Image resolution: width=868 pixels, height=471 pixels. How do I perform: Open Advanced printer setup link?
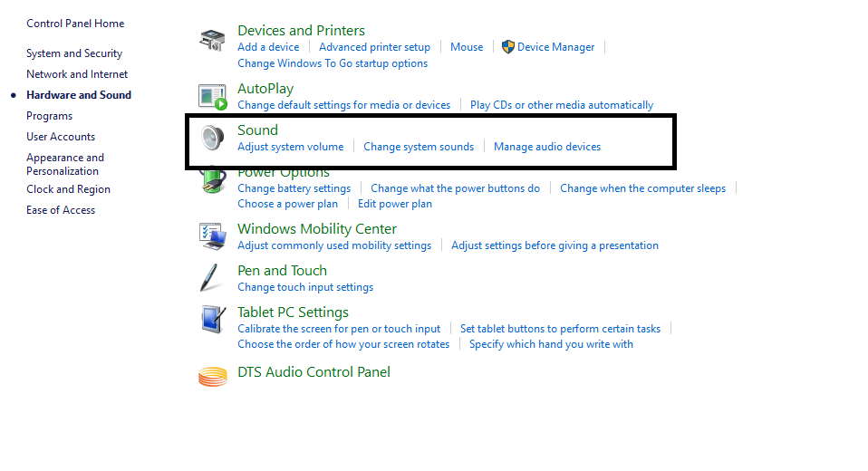coord(374,47)
